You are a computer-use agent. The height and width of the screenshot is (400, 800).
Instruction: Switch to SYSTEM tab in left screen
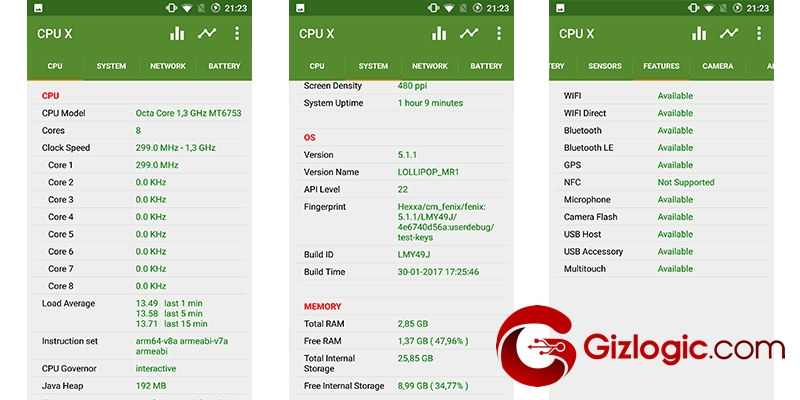coord(111,66)
